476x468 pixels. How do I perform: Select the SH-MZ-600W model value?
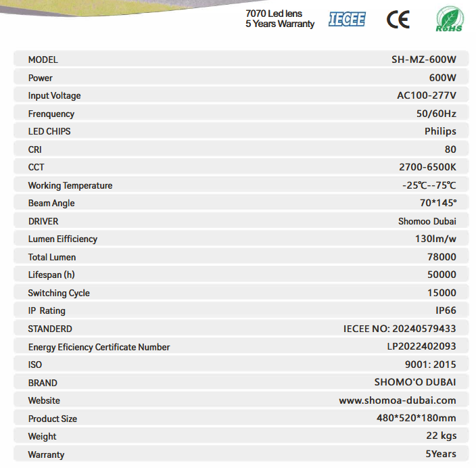[x=424, y=60]
